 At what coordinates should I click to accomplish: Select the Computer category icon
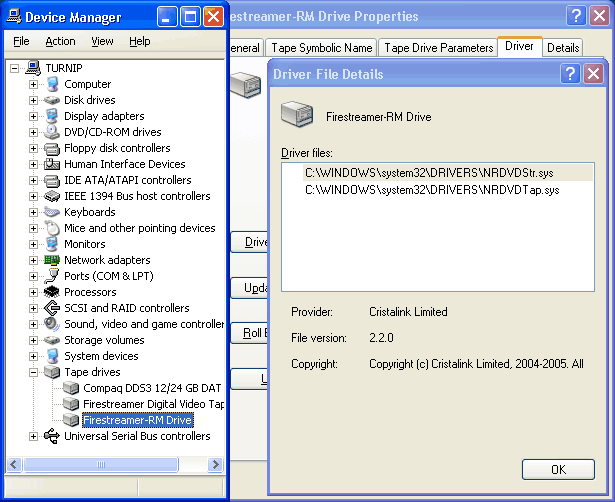(52, 84)
